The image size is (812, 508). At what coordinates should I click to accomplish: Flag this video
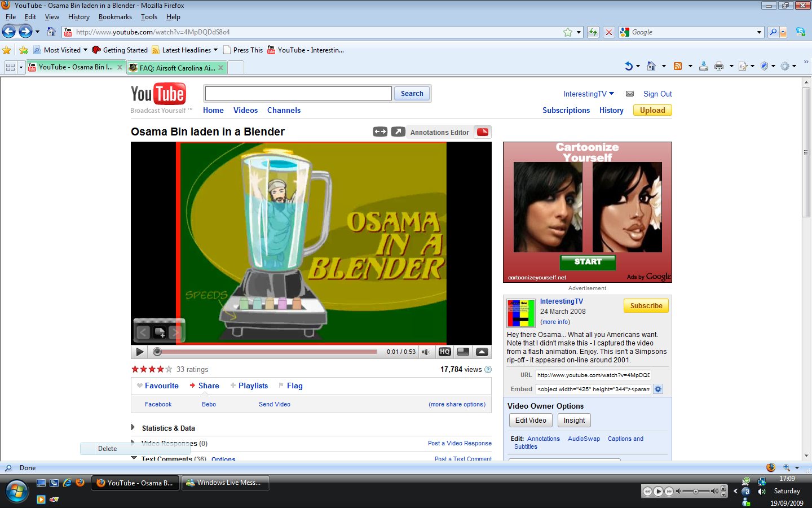pos(290,386)
